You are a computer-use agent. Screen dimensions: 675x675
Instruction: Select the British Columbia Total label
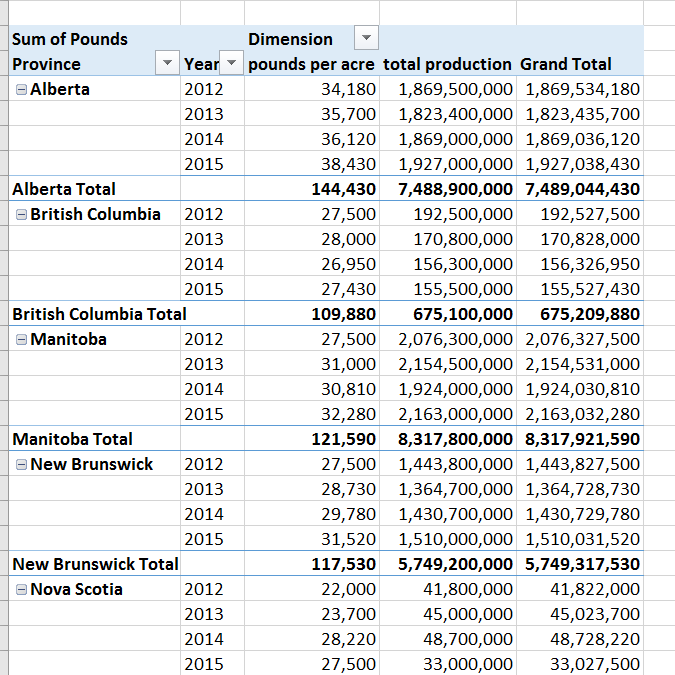coord(99,314)
